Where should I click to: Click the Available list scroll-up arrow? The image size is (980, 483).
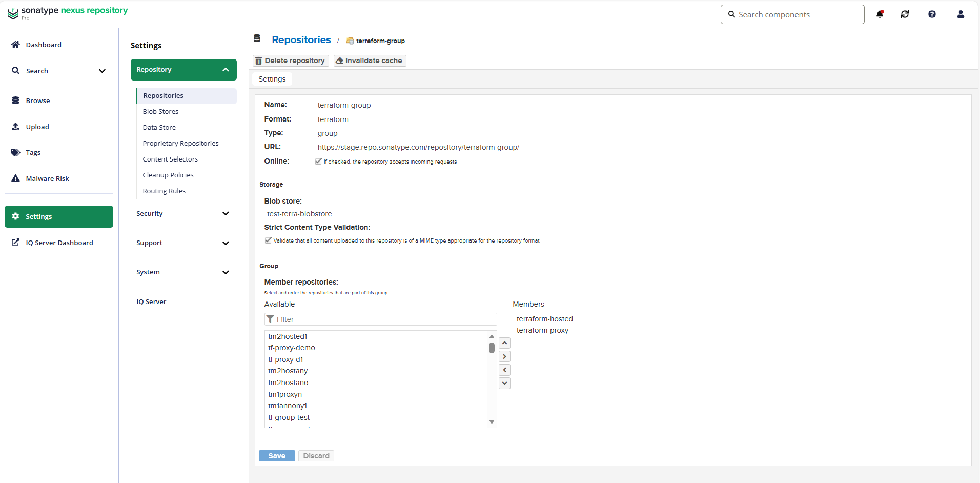(x=492, y=336)
